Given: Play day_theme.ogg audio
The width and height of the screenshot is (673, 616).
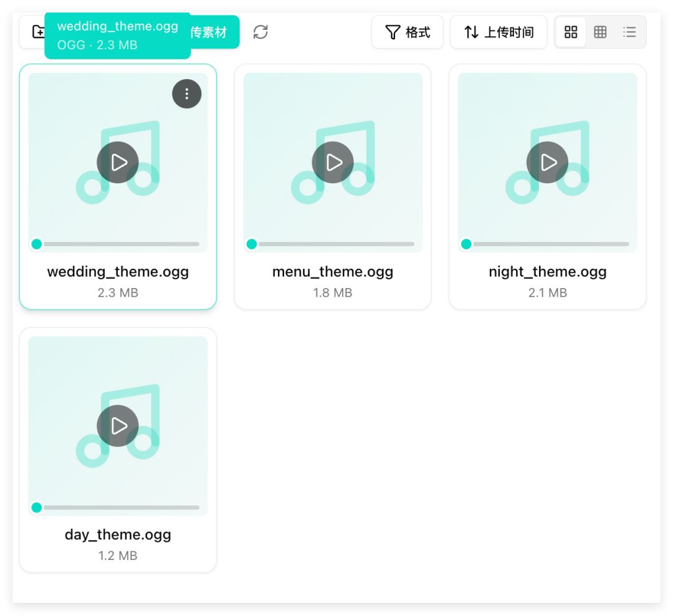Looking at the screenshot, I should point(118,426).
